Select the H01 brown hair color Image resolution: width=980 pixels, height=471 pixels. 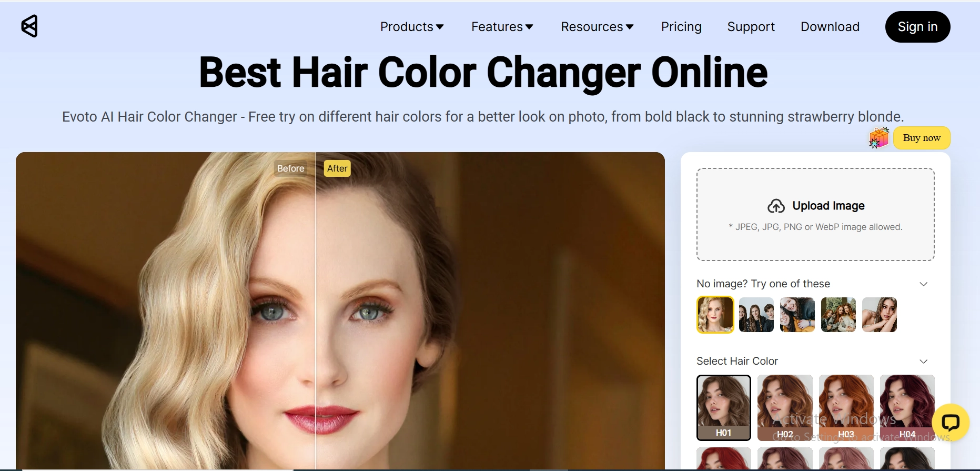point(723,407)
